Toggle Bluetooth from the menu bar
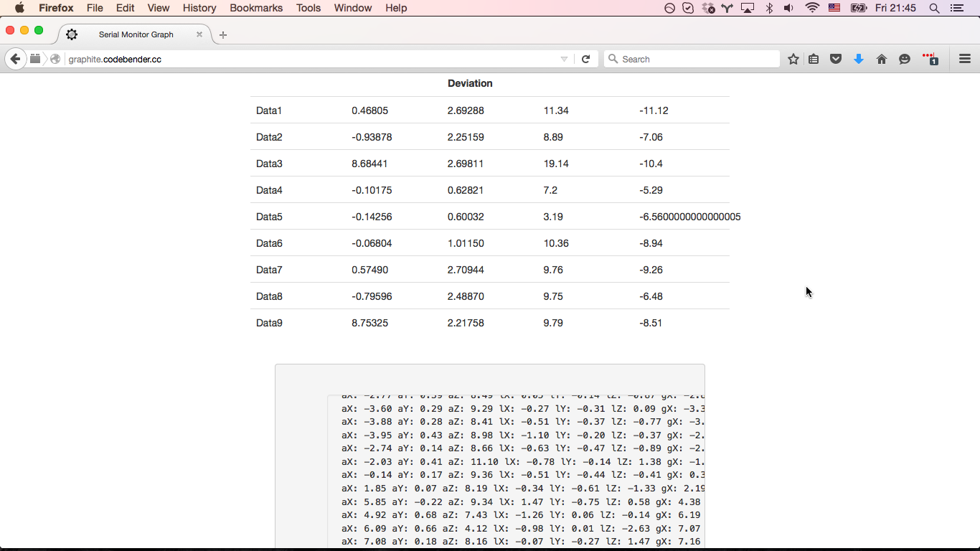The height and width of the screenshot is (551, 980). [x=769, y=8]
